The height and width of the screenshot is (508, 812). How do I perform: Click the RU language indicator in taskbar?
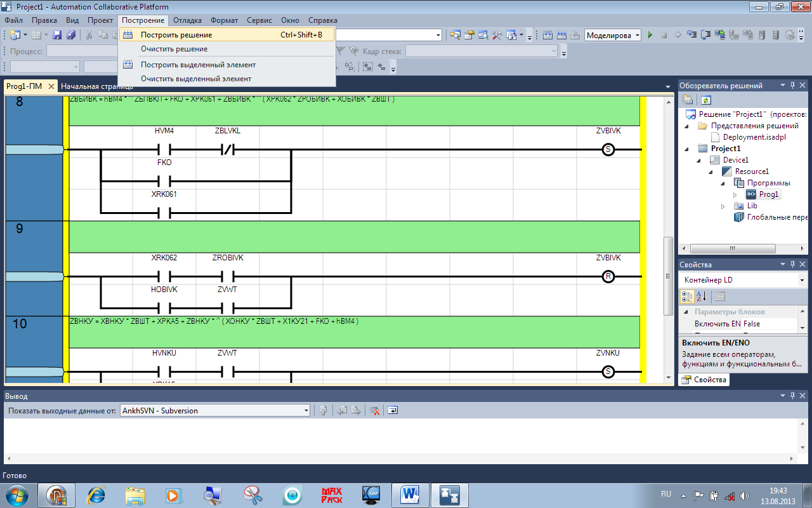coord(666,493)
